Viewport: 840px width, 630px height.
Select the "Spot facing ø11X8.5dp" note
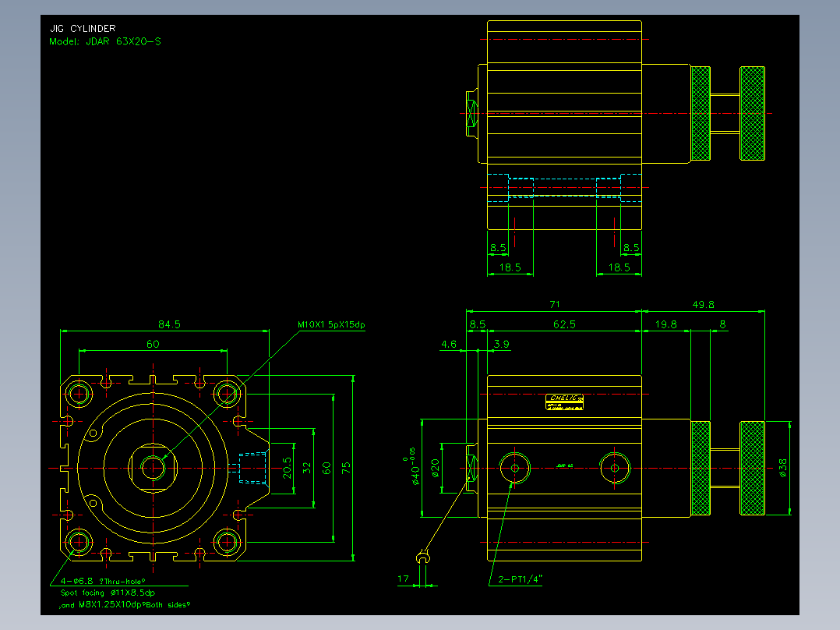pyautogui.click(x=108, y=593)
